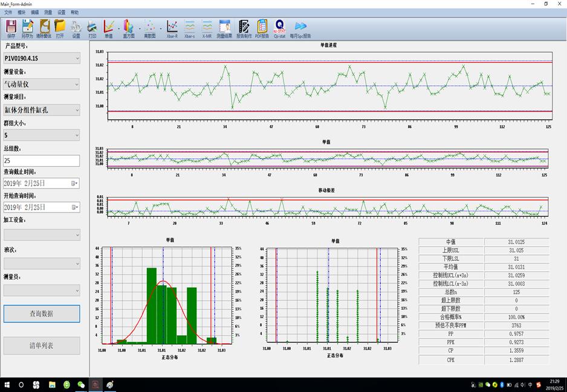Click the 另存为 (Save As) toolbar icon
The height and width of the screenshot is (392, 567).
27,28
